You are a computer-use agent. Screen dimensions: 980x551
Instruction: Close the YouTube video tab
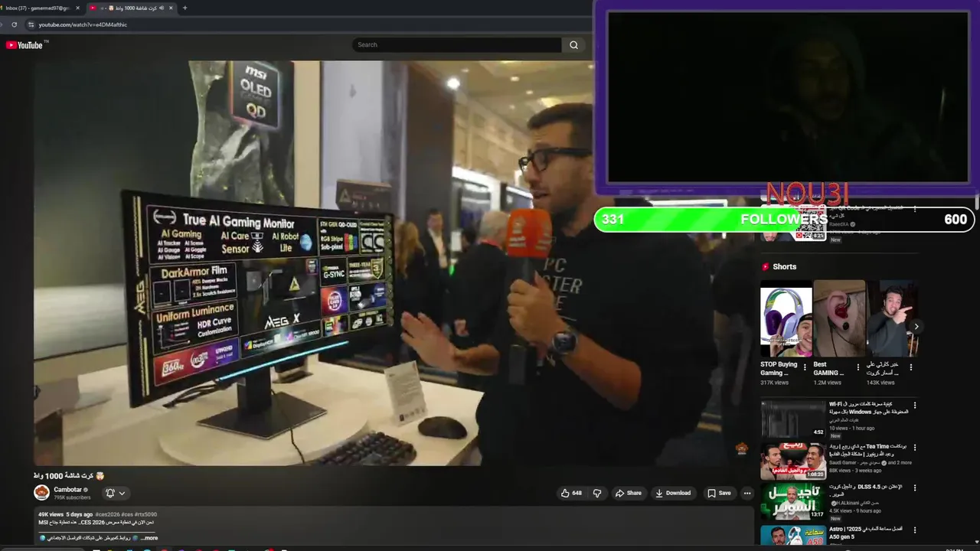pyautogui.click(x=171, y=8)
